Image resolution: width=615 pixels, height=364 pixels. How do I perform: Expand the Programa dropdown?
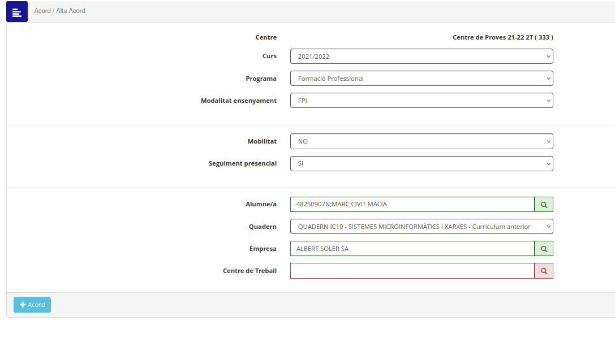click(422, 79)
